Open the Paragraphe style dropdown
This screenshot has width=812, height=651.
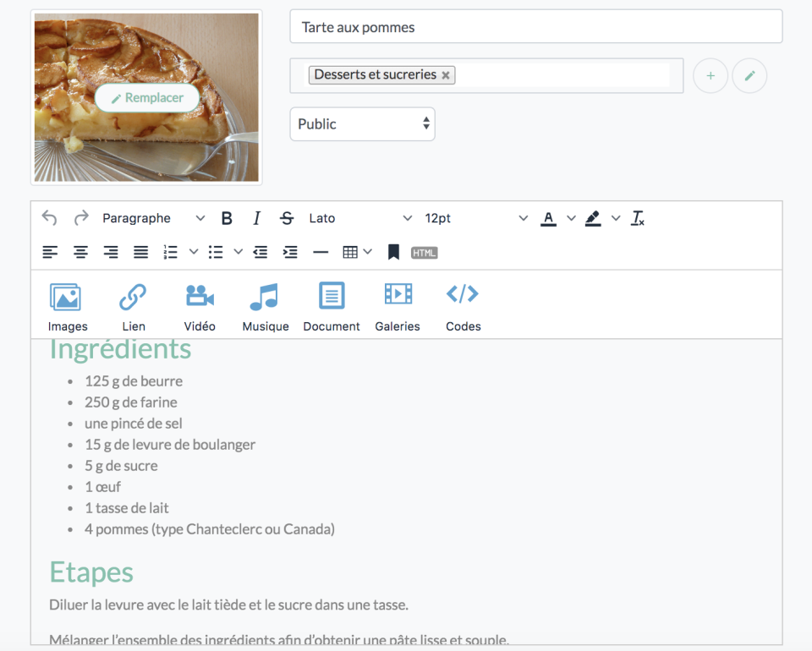[153, 218]
